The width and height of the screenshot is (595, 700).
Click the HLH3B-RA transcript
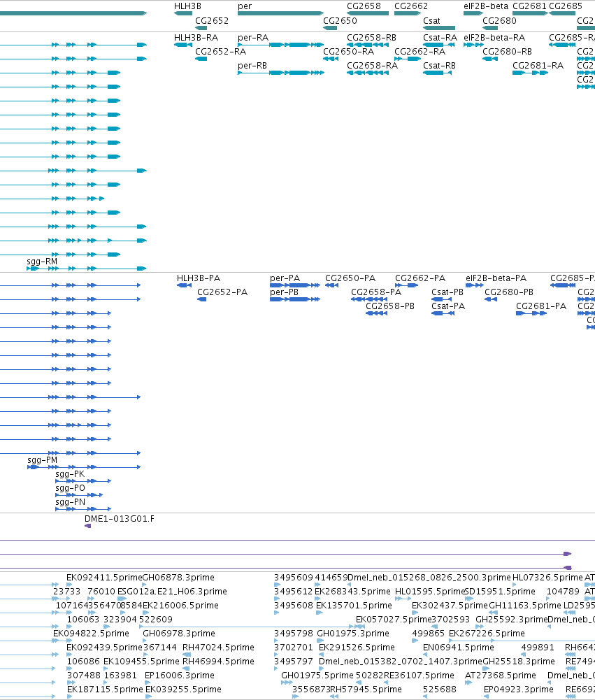click(183, 45)
